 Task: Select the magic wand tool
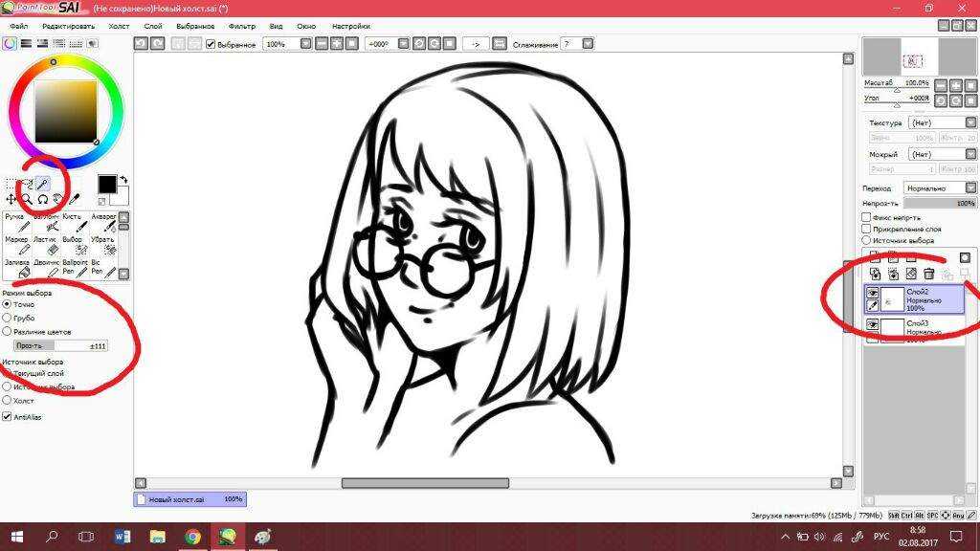[x=43, y=184]
